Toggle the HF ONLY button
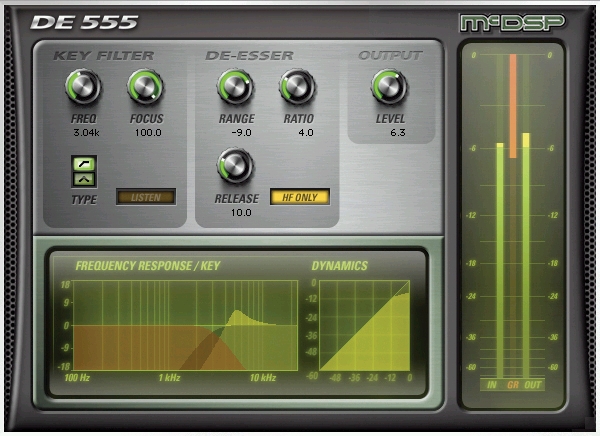600x436 pixels. tap(300, 197)
